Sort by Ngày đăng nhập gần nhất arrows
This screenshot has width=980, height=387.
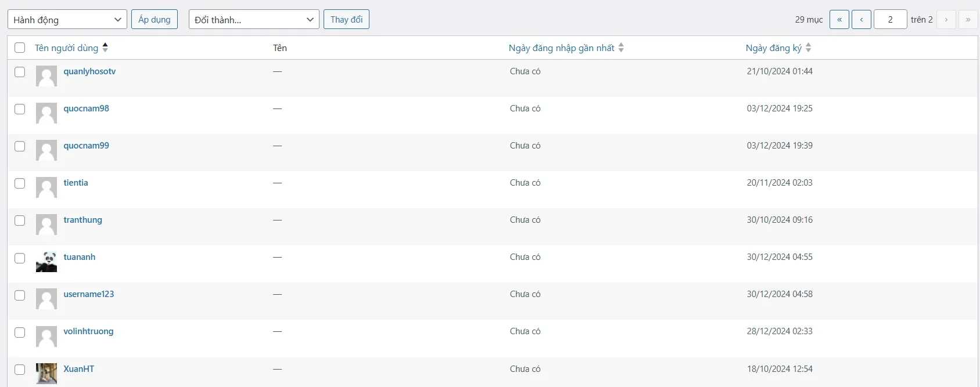621,48
